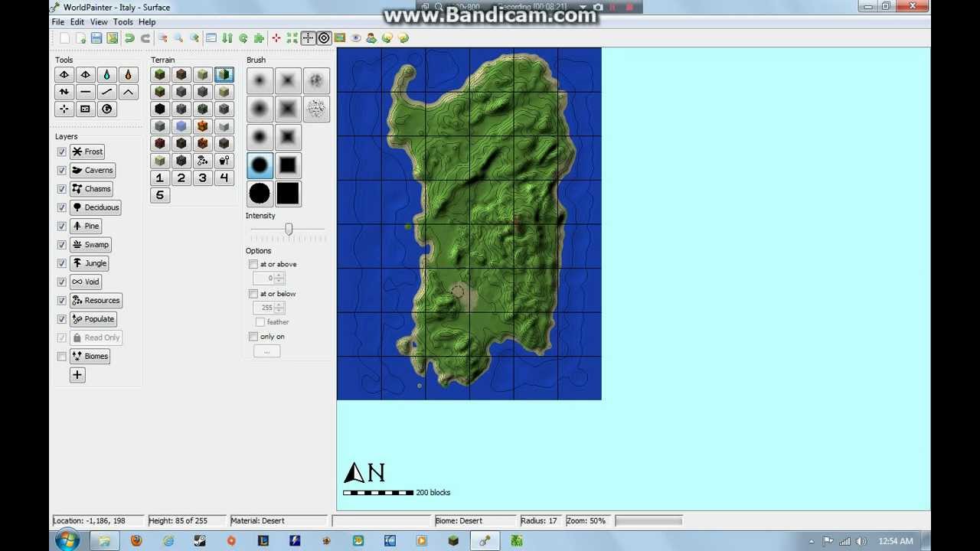Open the File menu
The height and width of the screenshot is (551, 980).
(x=58, y=22)
